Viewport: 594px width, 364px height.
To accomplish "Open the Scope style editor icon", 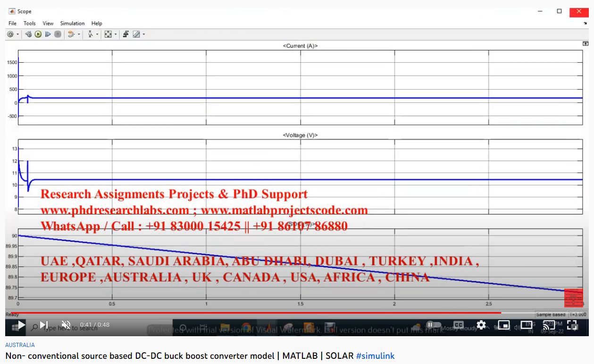I will (136, 34).
